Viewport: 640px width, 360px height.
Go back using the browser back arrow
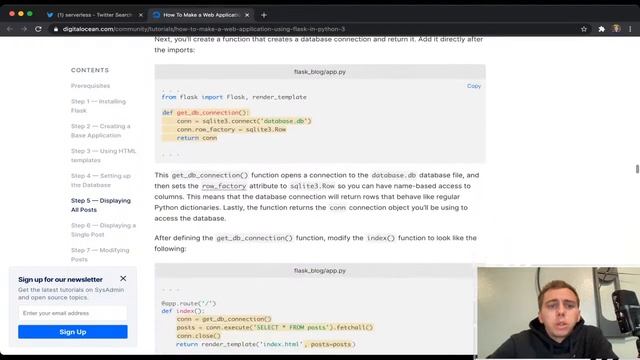click(x=10, y=29)
